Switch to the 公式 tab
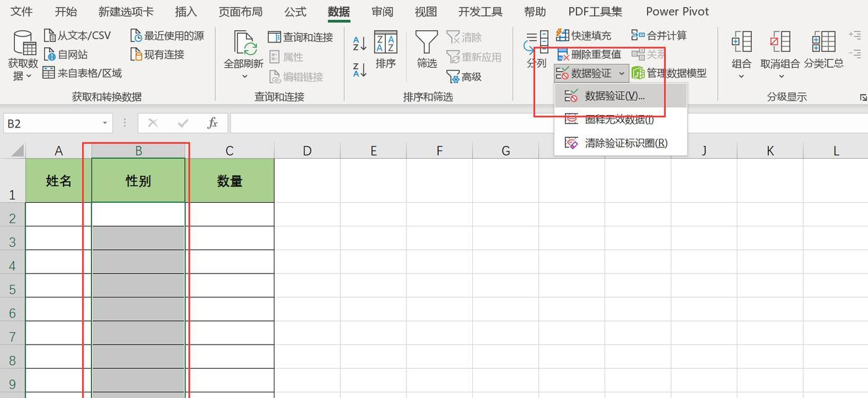 click(295, 12)
